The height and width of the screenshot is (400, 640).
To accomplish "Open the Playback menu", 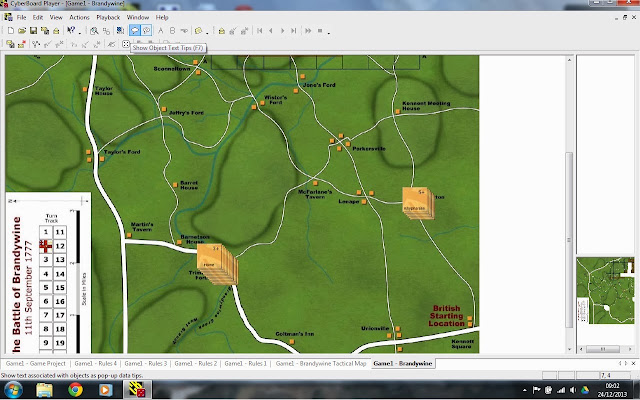I will click(x=108, y=18).
